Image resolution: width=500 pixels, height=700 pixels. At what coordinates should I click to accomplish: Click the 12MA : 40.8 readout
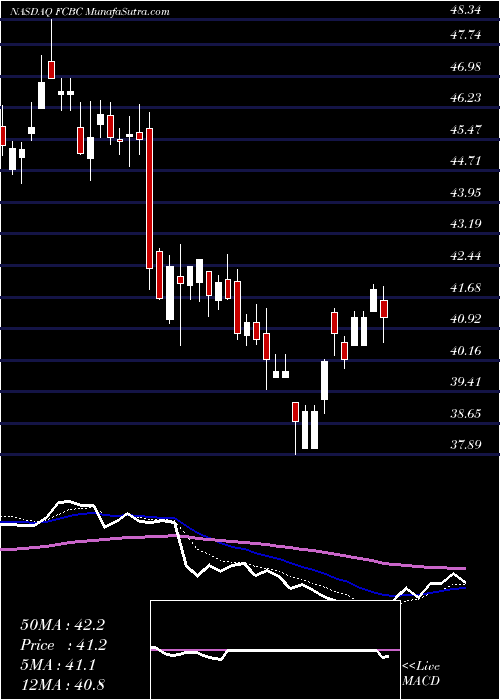click(62, 684)
